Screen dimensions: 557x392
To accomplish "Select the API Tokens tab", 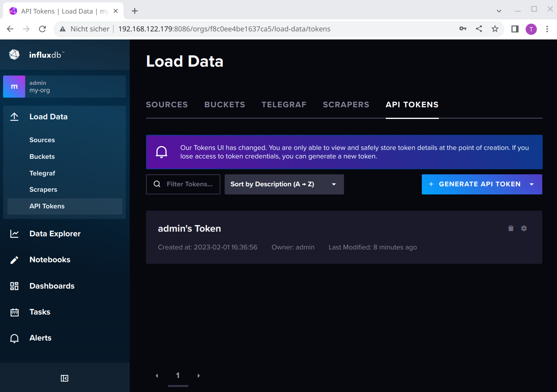I will click(412, 105).
